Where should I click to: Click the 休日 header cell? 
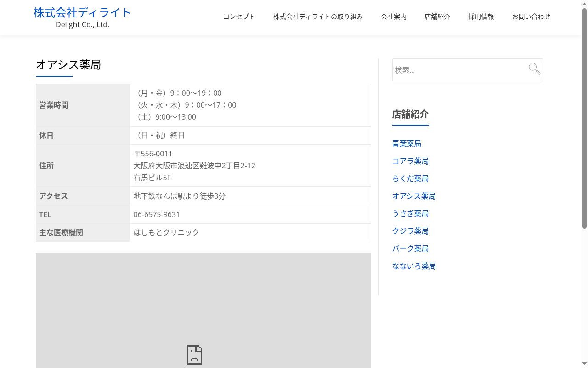coord(83,135)
